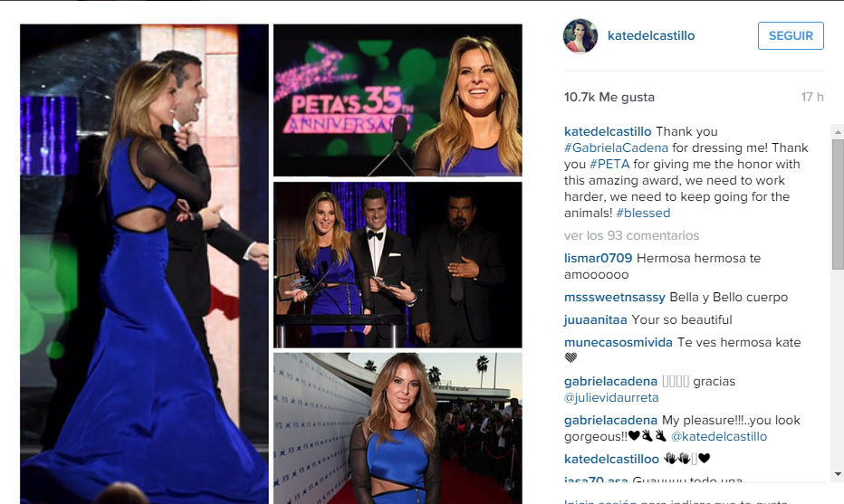
Task: Click the 17 h timestamp
Action: (x=811, y=98)
